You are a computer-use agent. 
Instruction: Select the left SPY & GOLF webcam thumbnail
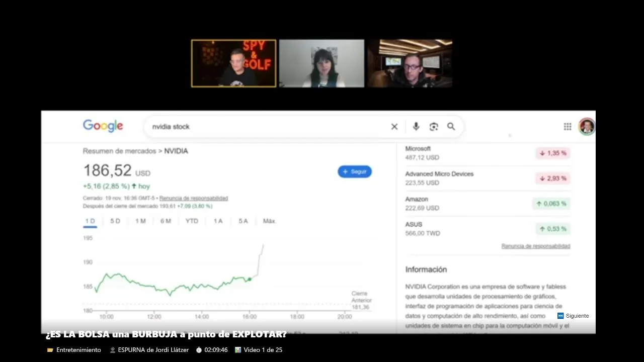[234, 63]
